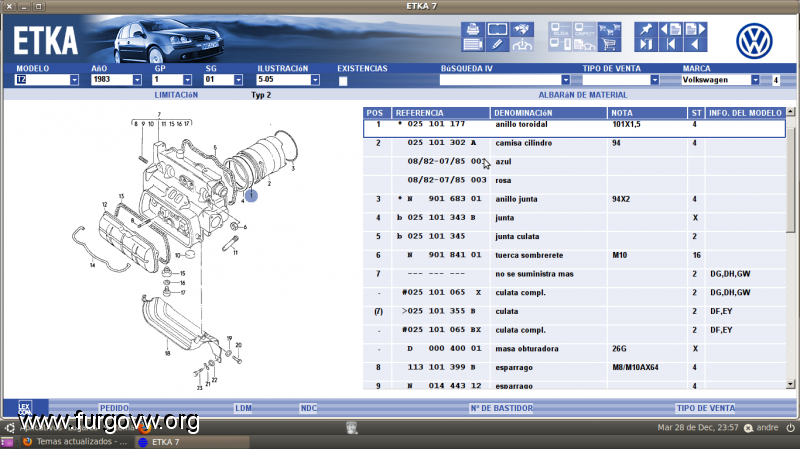Viewport: 800px width, 449px height.
Task: Click the parts list scroll up arrow
Action: pos(790,112)
